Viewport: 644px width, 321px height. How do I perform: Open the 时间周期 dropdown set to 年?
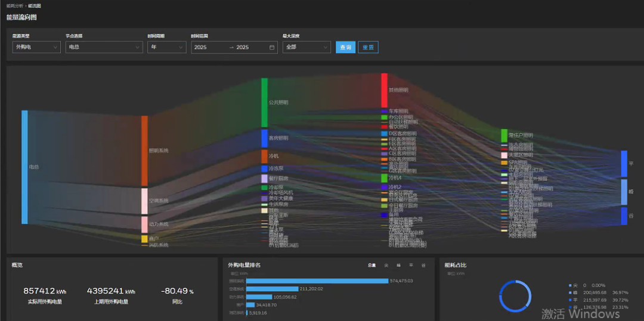click(166, 47)
